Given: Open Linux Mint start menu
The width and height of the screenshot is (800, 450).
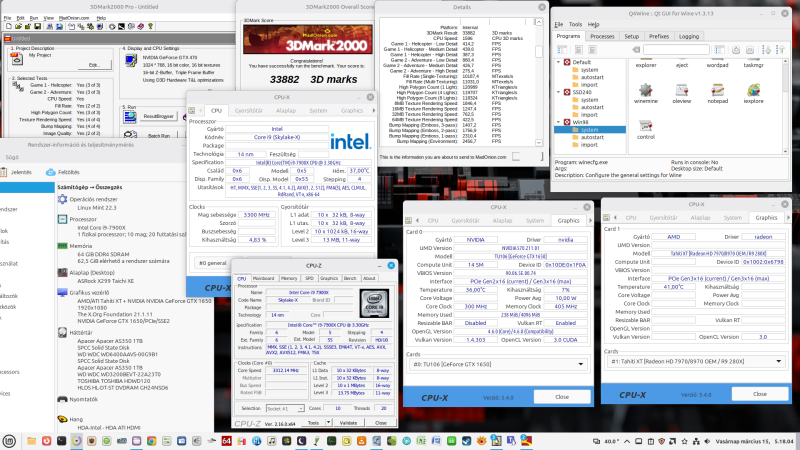Looking at the screenshot, I should point(9,441).
